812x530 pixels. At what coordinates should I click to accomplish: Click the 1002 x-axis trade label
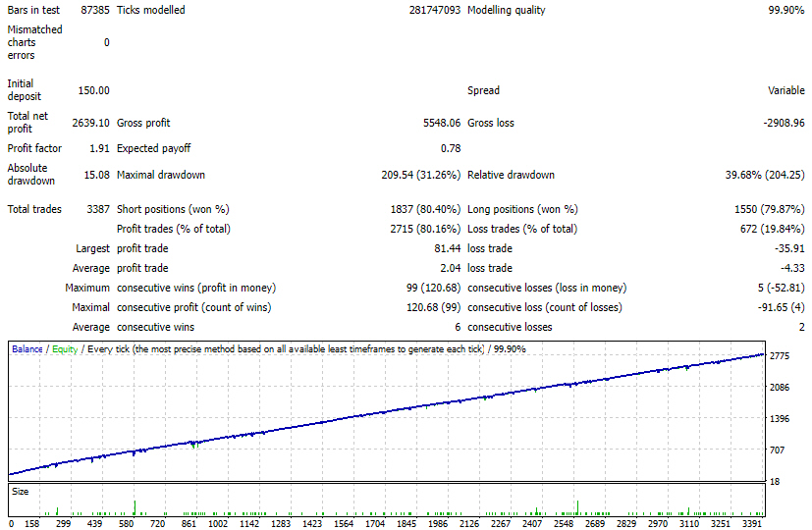click(218, 524)
